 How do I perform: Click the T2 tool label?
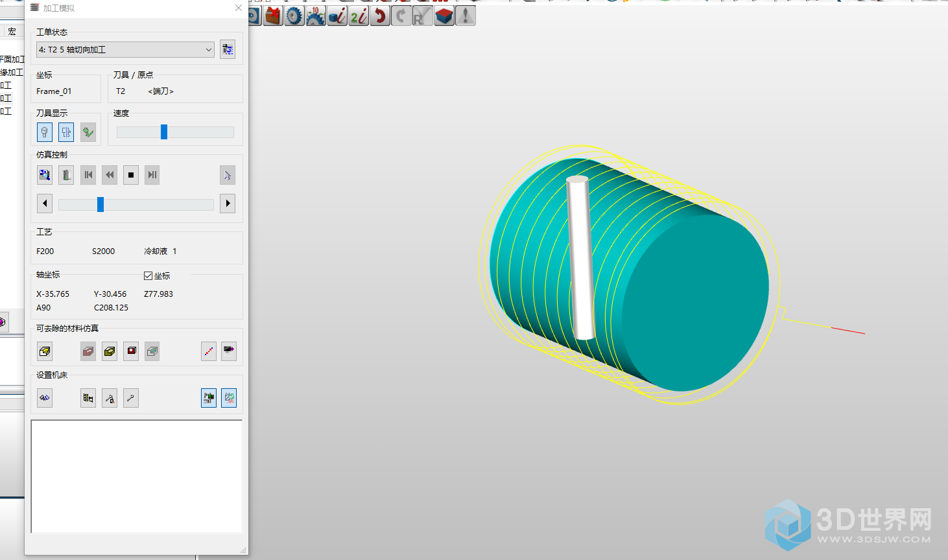pos(121,91)
